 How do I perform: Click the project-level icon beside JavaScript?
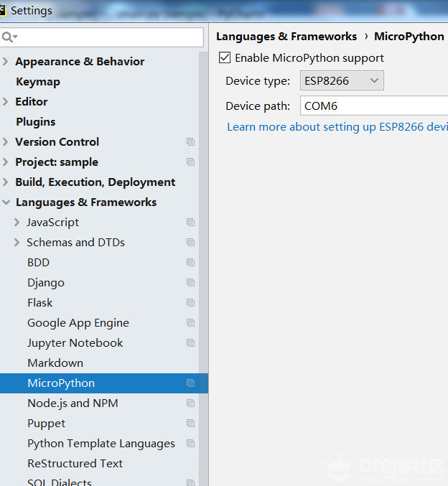[x=190, y=223]
